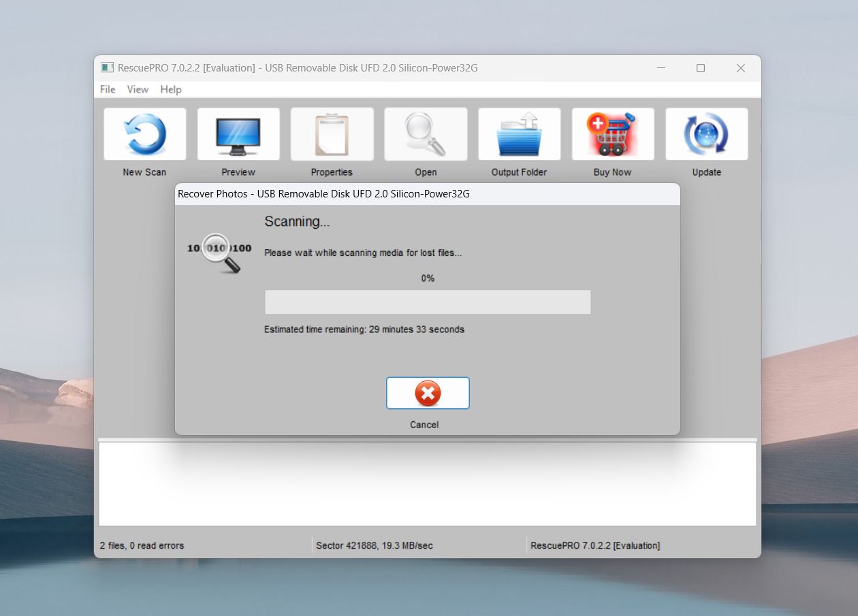
Task: Click the Output Folder label text
Action: click(x=519, y=172)
